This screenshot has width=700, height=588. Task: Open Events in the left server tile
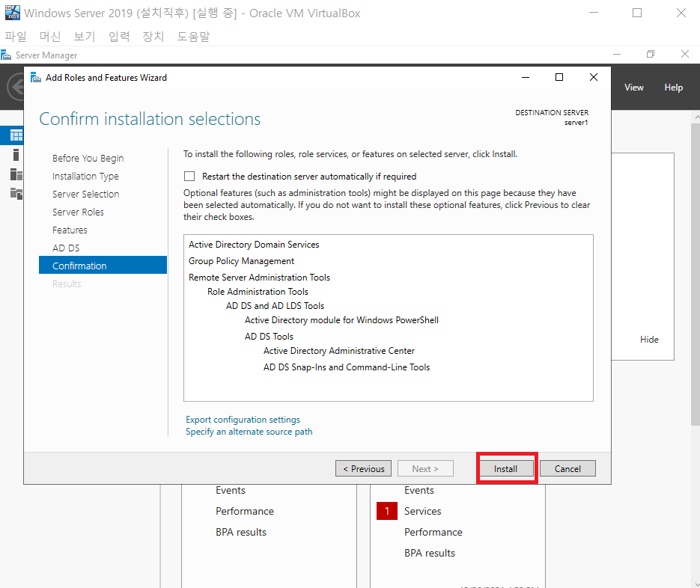click(231, 490)
